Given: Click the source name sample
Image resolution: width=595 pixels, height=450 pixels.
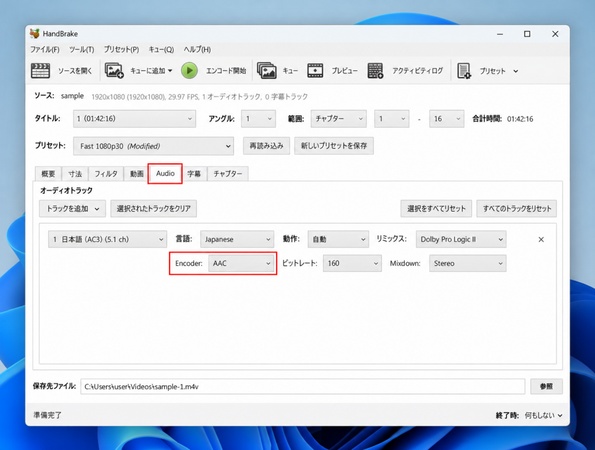Looking at the screenshot, I should pyautogui.click(x=72, y=96).
